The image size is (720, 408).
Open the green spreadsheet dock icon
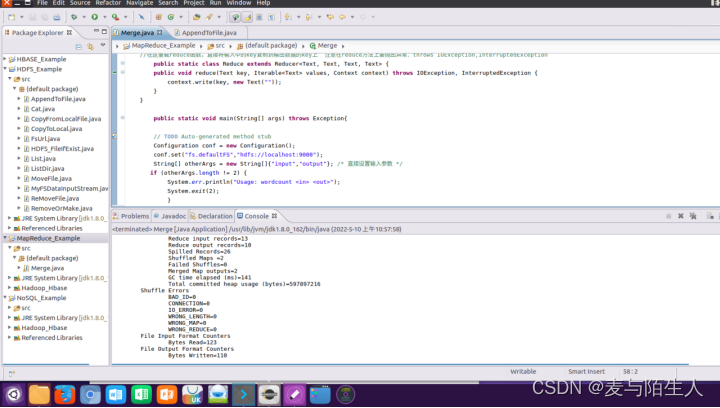coord(141,395)
